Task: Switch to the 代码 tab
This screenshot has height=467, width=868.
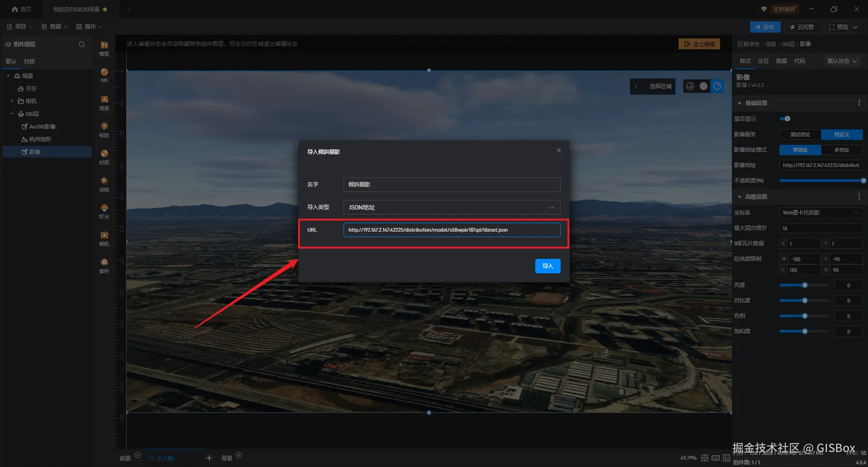Action: [x=800, y=61]
